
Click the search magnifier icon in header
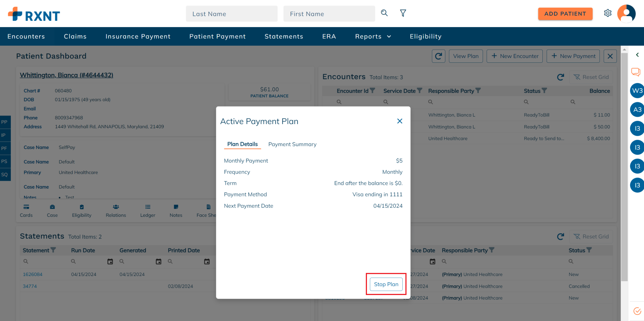384,13
